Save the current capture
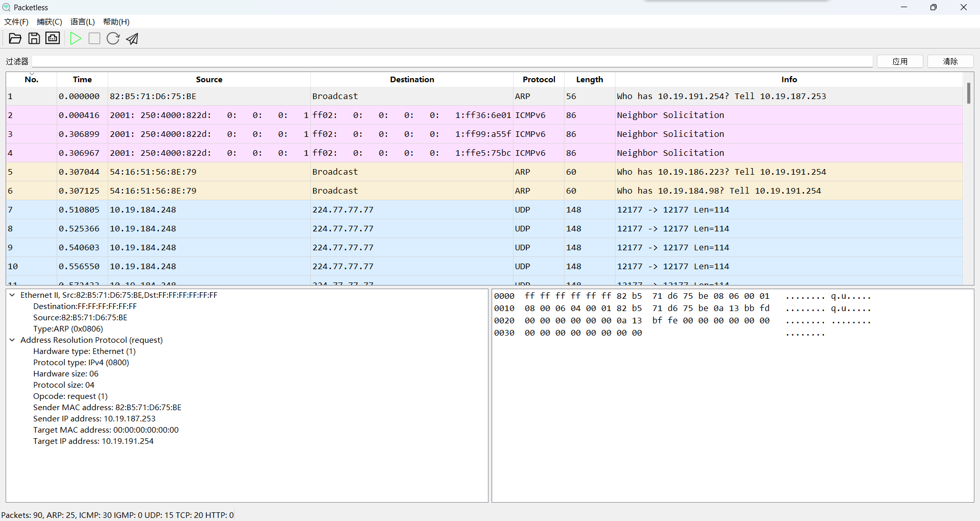980x521 pixels. click(x=34, y=38)
